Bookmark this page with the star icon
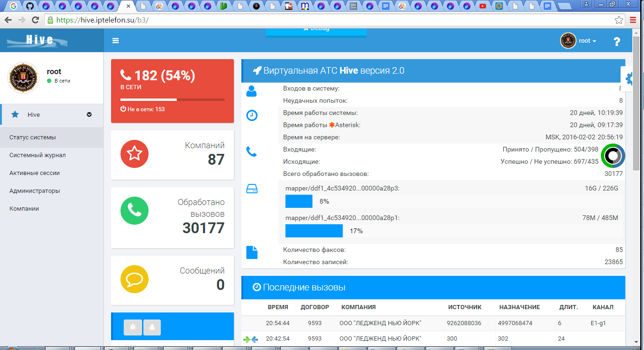This screenshot has width=644, height=350. (x=619, y=20)
